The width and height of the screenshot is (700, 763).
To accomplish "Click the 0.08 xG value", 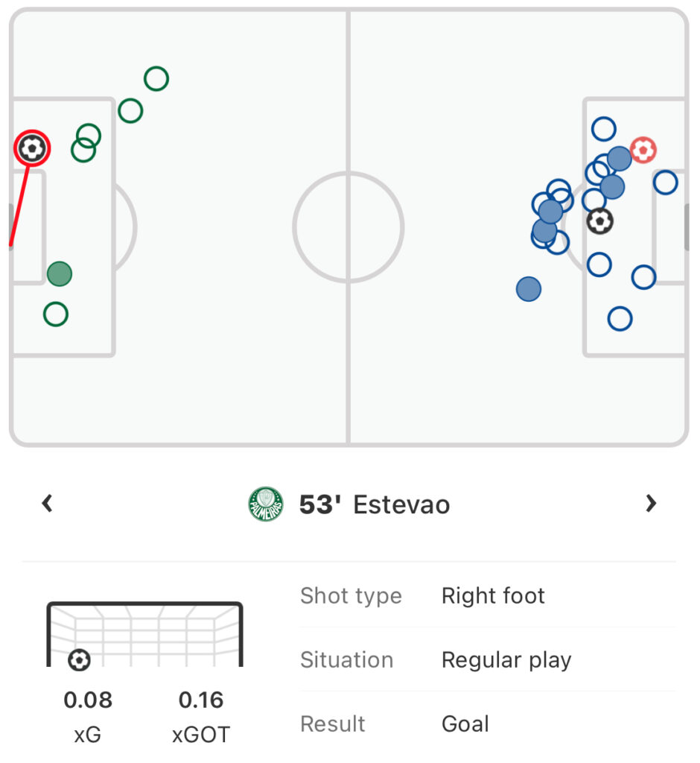I will tap(88, 700).
